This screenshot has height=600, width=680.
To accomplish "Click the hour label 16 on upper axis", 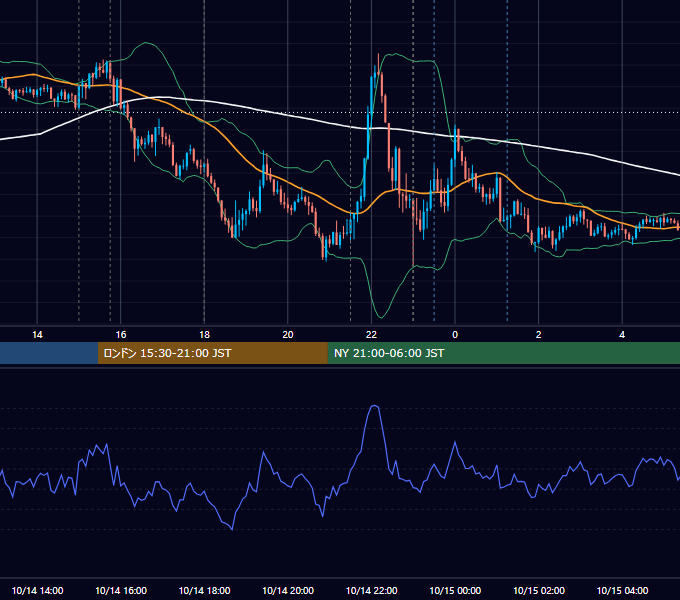I will [121, 335].
